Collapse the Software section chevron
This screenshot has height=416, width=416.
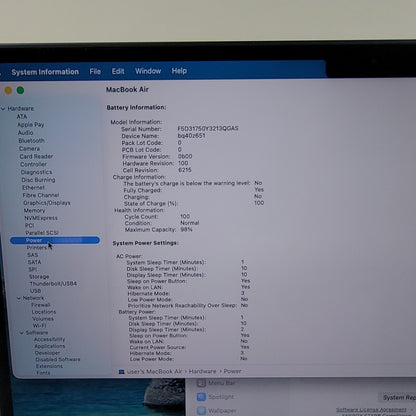(x=22, y=333)
